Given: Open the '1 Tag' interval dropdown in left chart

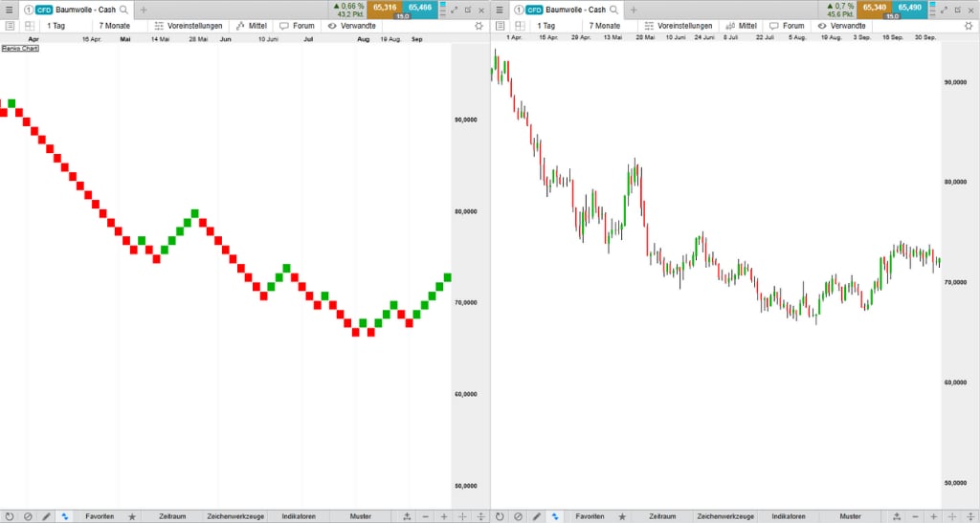Looking at the screenshot, I should tap(56, 26).
